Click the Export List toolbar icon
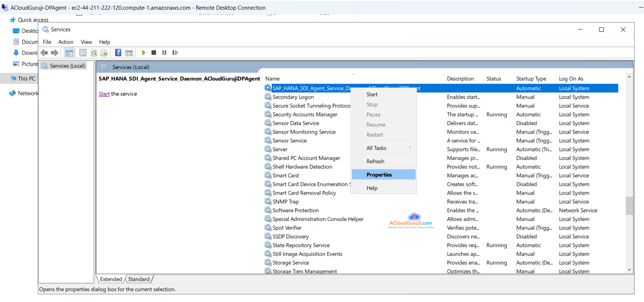The image size is (644, 302). (x=104, y=53)
